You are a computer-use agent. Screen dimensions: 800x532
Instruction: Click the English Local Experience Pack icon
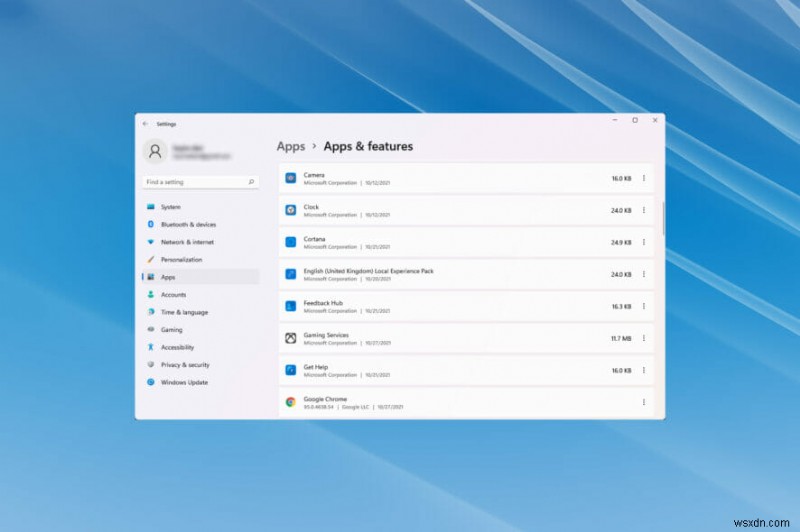click(x=290, y=274)
